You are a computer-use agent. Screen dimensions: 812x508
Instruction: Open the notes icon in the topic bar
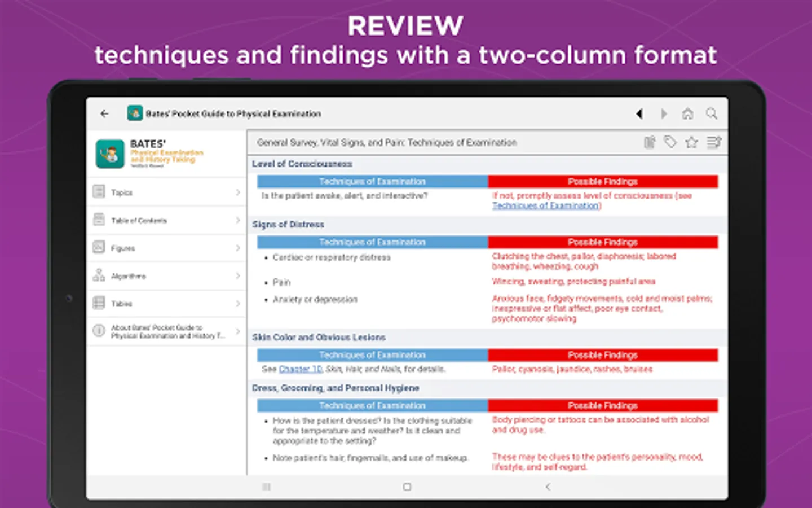(650, 142)
